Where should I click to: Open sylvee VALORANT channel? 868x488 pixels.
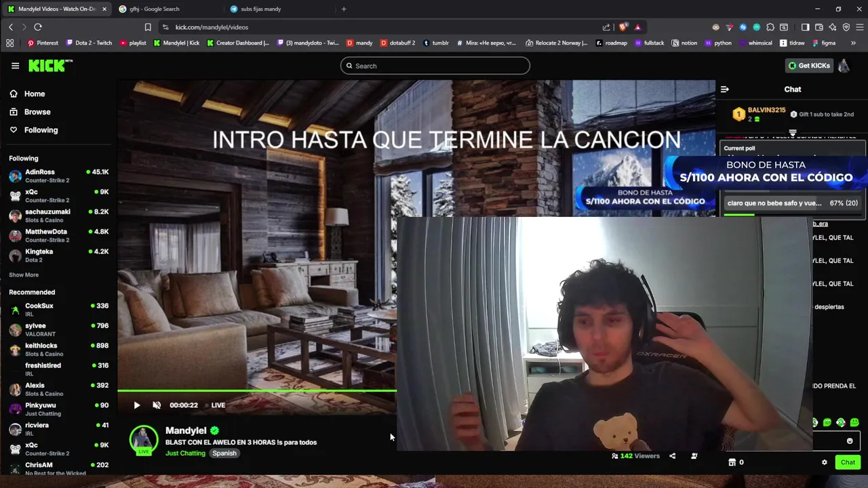point(58,329)
